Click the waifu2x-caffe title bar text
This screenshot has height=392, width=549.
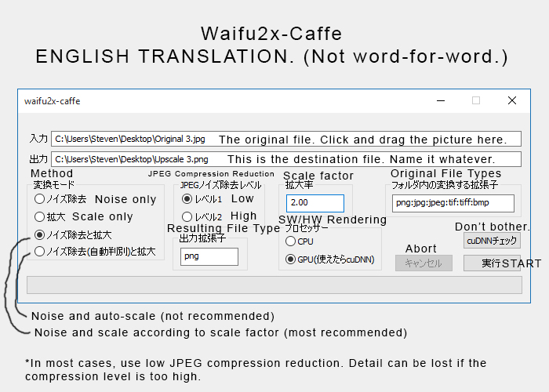[53, 101]
